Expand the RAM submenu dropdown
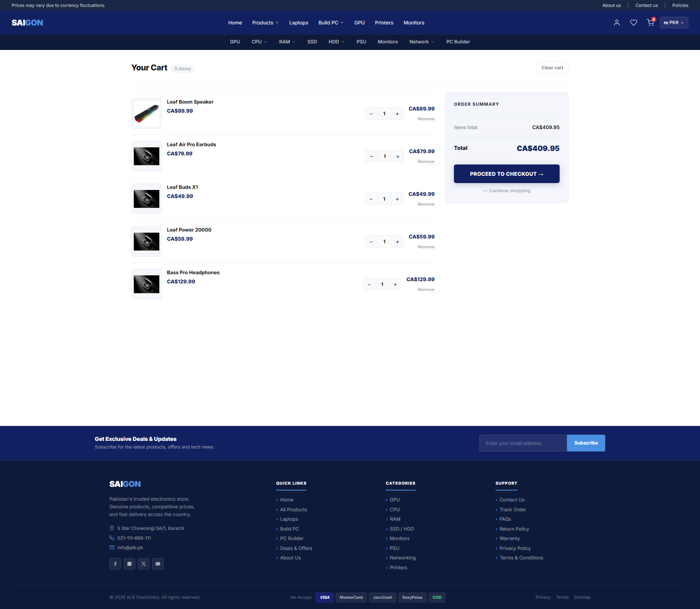 (x=287, y=42)
